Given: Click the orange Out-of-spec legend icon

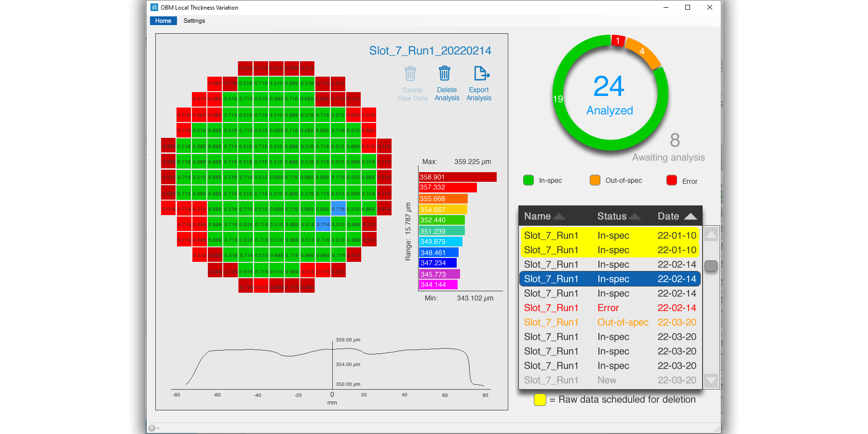Looking at the screenshot, I should (x=595, y=180).
